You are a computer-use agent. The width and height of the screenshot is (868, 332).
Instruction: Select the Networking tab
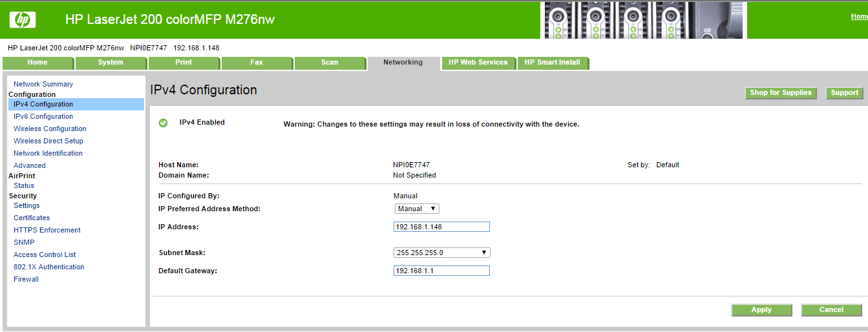coord(403,63)
